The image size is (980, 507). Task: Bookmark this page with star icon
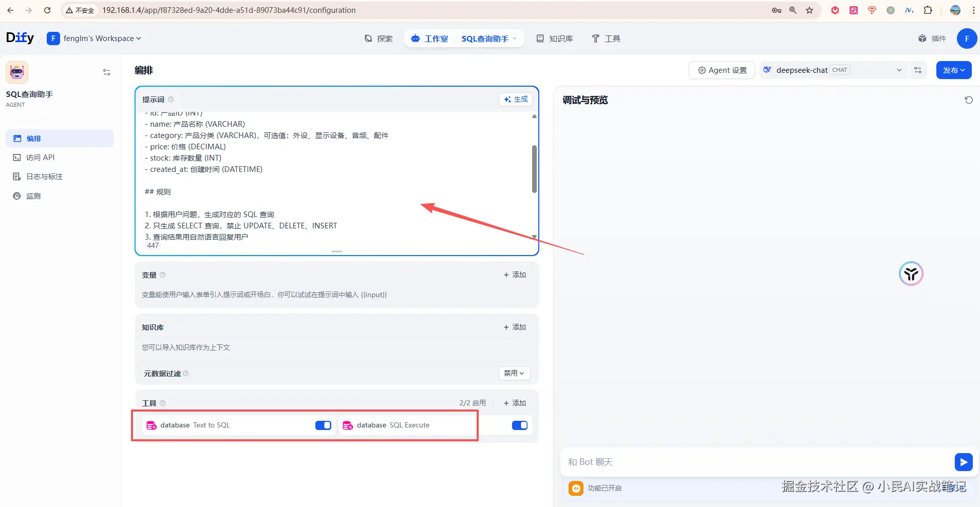(809, 10)
